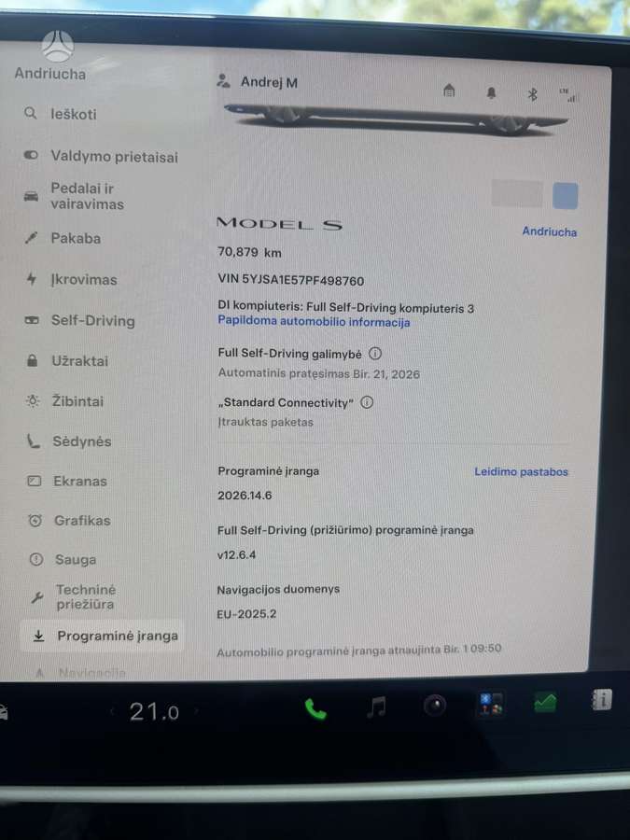The width and height of the screenshot is (630, 840).
Task: Open the Self-Driving menu
Action: [x=79, y=320]
